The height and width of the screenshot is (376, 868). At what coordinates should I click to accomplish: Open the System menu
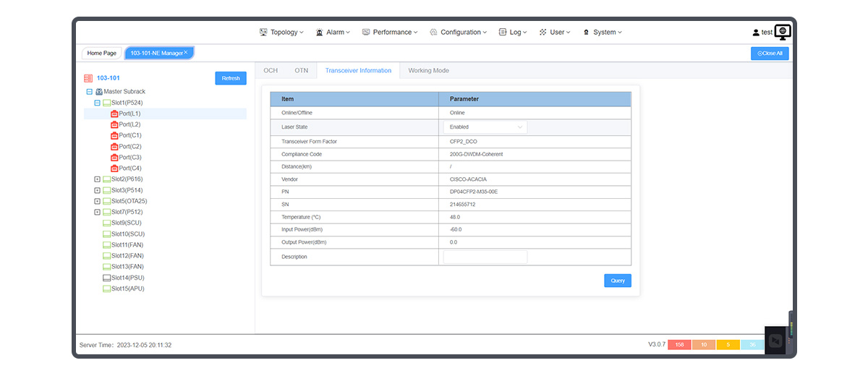click(602, 33)
